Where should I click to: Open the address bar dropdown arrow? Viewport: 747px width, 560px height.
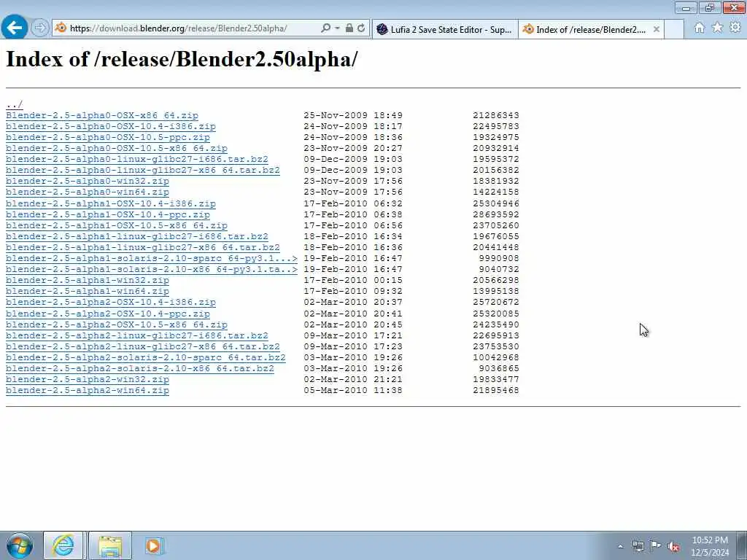tap(337, 28)
